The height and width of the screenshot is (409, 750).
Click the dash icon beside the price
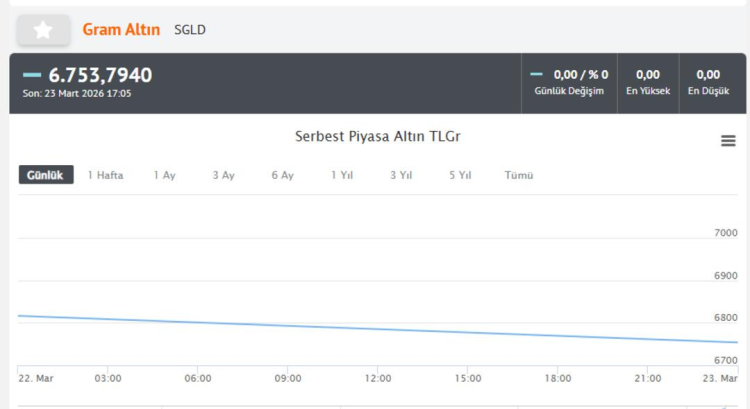click(32, 75)
